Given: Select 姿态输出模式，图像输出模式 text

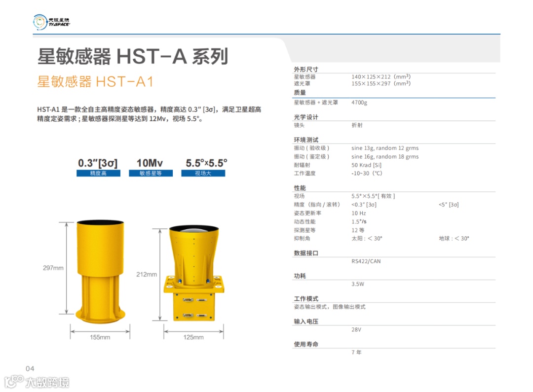Looking at the screenshot, I should [330, 307].
